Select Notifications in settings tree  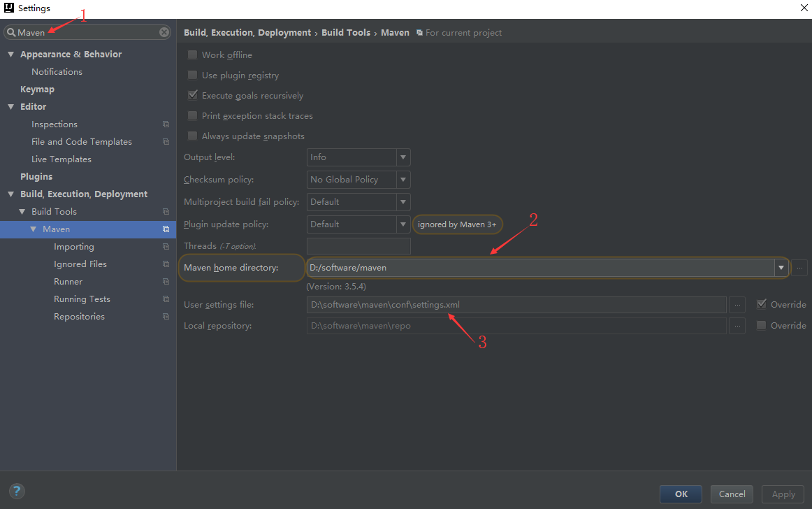pyautogui.click(x=57, y=71)
